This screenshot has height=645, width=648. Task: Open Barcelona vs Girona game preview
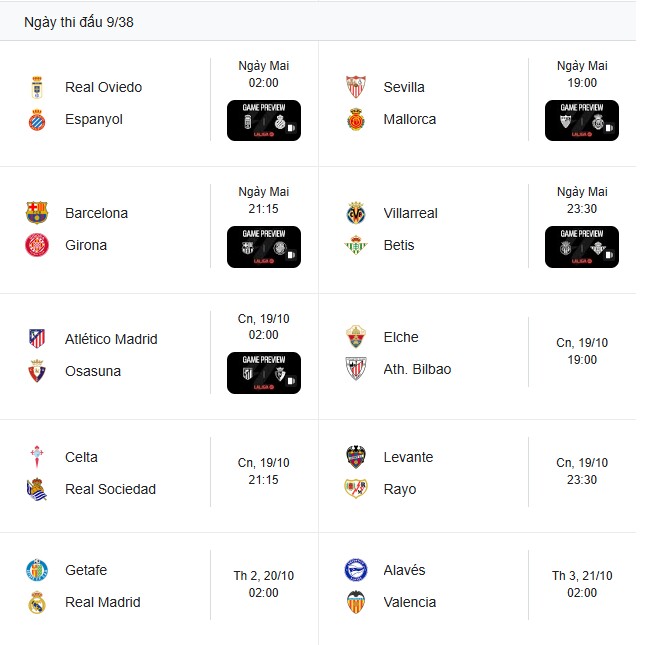[264, 246]
